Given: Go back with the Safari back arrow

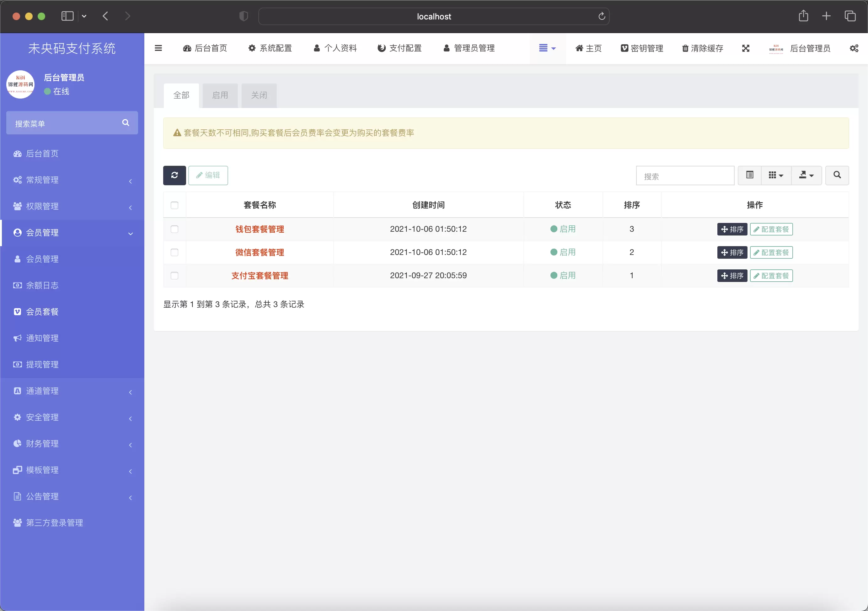Looking at the screenshot, I should pos(105,16).
